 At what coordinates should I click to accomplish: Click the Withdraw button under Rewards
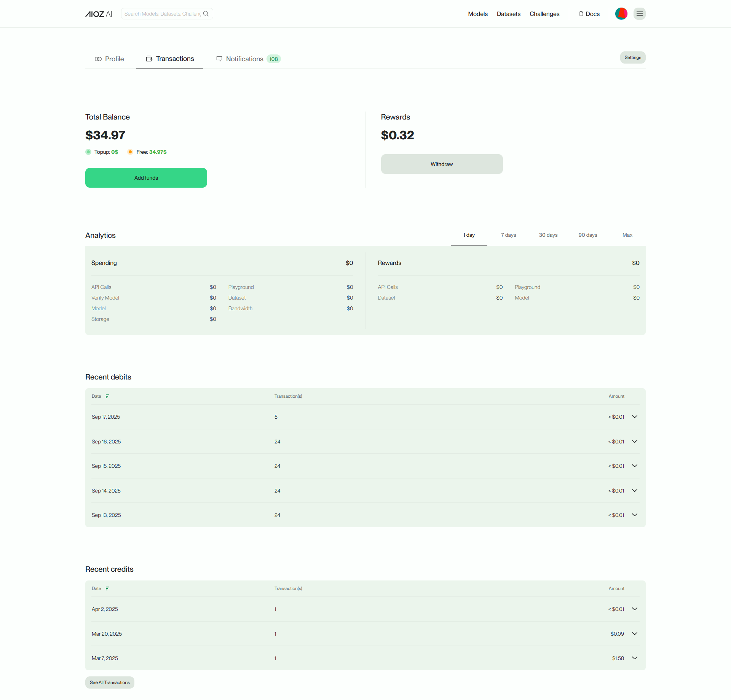point(442,164)
